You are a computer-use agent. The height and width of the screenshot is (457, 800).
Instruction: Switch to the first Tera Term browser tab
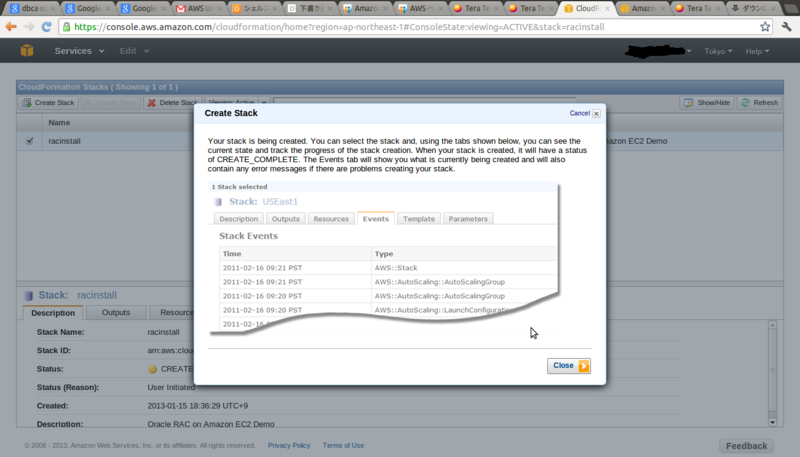coord(476,8)
